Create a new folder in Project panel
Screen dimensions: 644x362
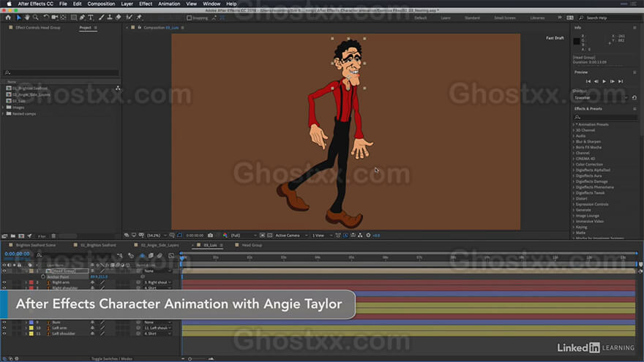(x=13, y=236)
